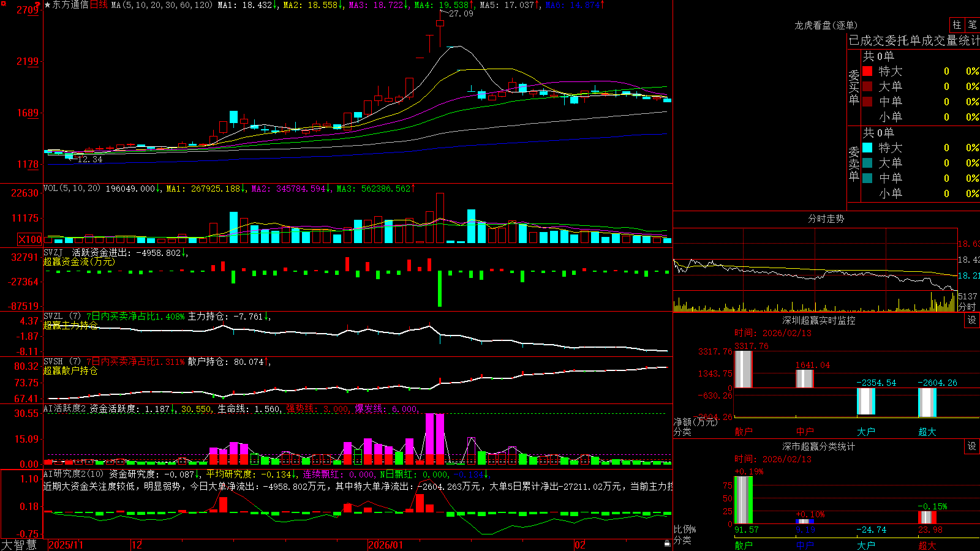This screenshot has height=551, width=980.
Task: Select the 2026/01 date marker on timeline
Action: [x=385, y=545]
